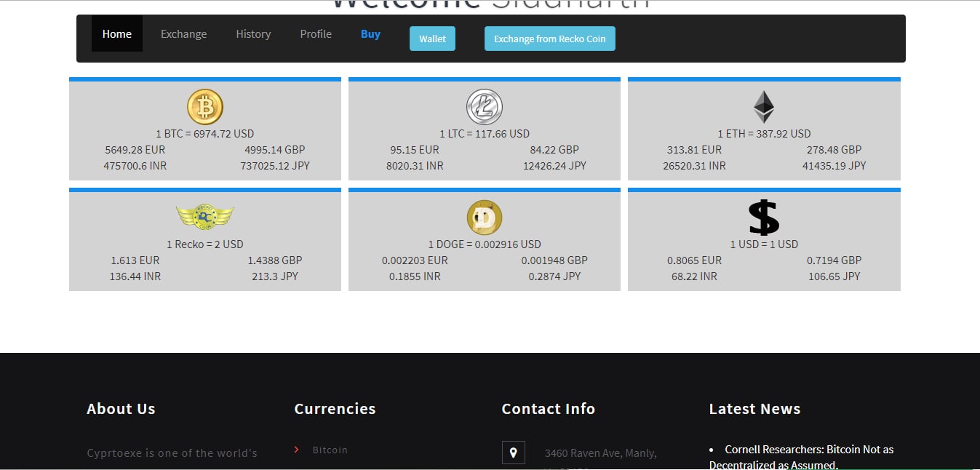Click the 84.22 GBP Litecoin value

click(x=554, y=150)
